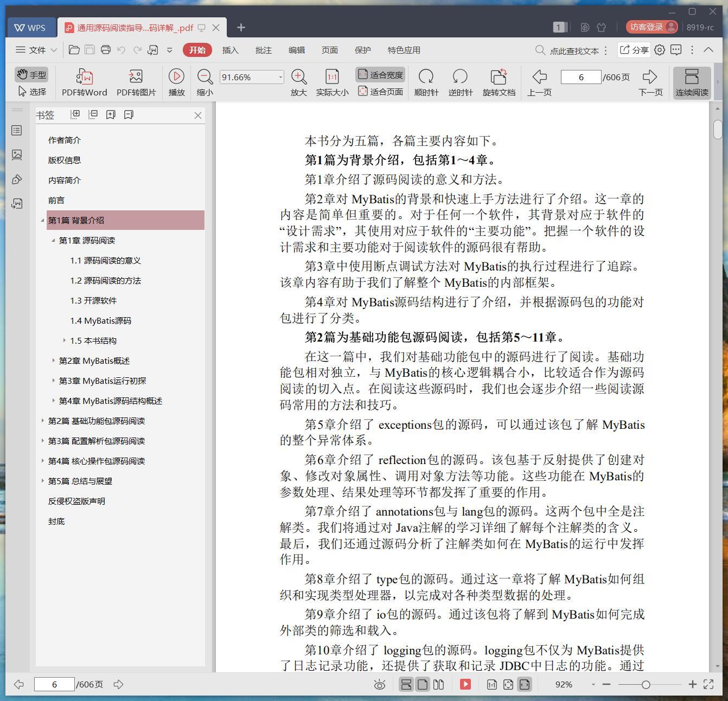This screenshot has width=728, height=701.
Task: Expand 第2章 MyBatis概述 tree node
Action: (53, 361)
